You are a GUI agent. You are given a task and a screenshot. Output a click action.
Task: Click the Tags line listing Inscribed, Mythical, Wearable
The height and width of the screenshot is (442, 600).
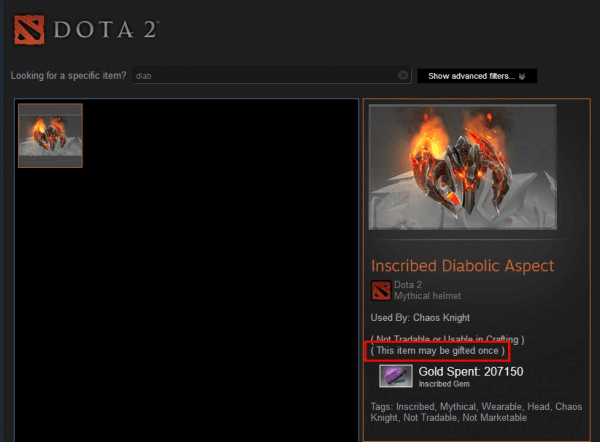coord(476,412)
